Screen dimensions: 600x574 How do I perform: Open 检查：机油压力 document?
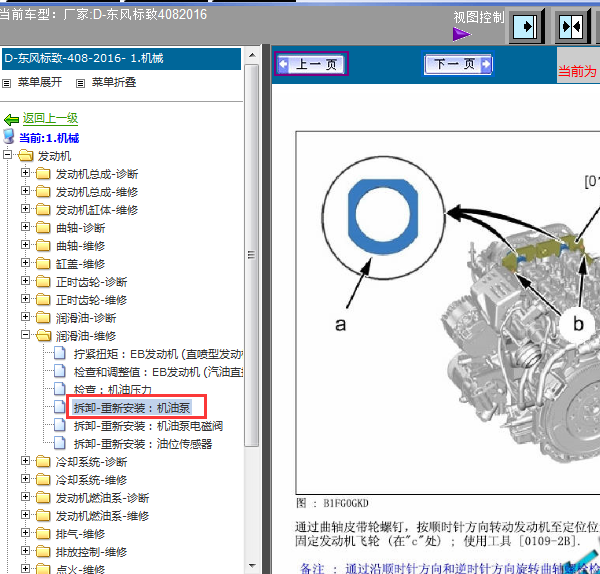(x=112, y=390)
